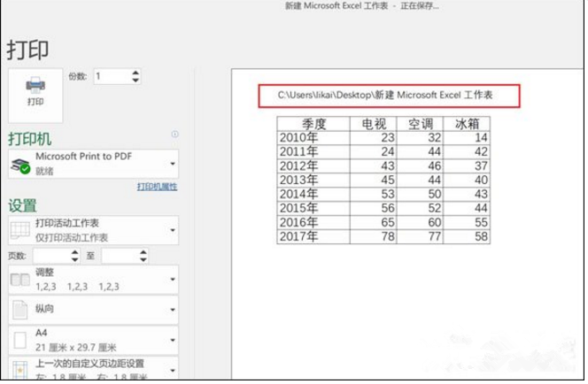
Task: Click the printer ready status icon
Action: click(x=20, y=166)
